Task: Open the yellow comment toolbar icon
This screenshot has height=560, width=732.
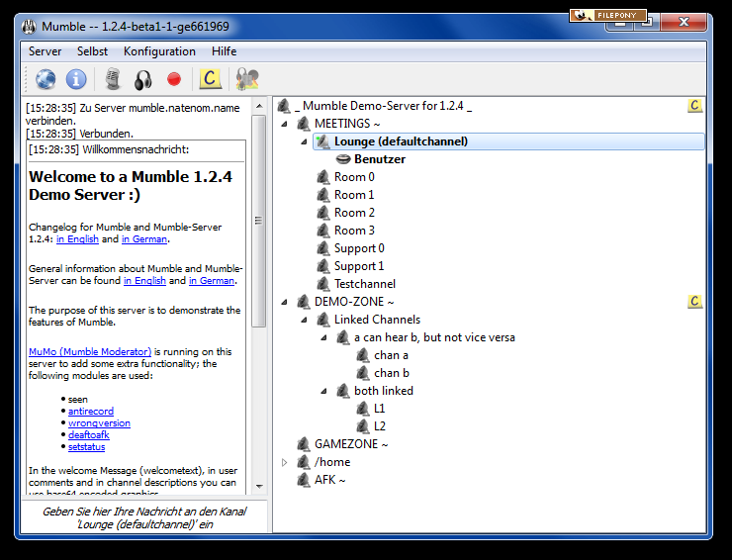Action: click(210, 79)
